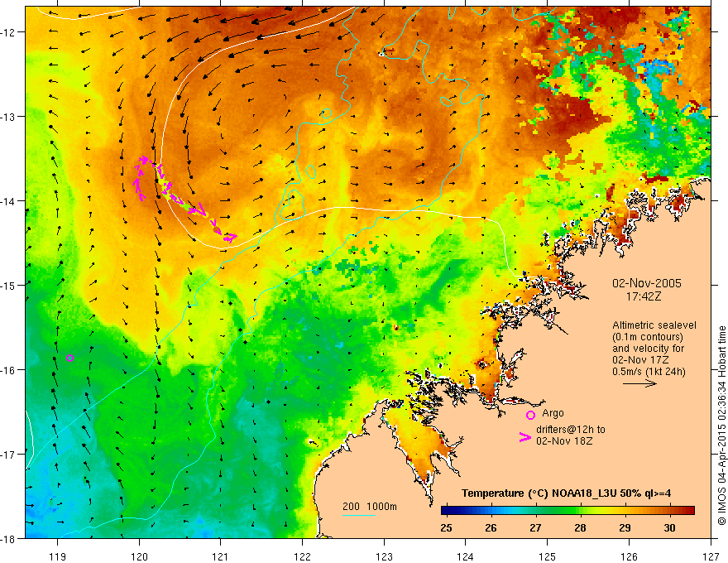Click the colorbar value 28

tap(580, 527)
